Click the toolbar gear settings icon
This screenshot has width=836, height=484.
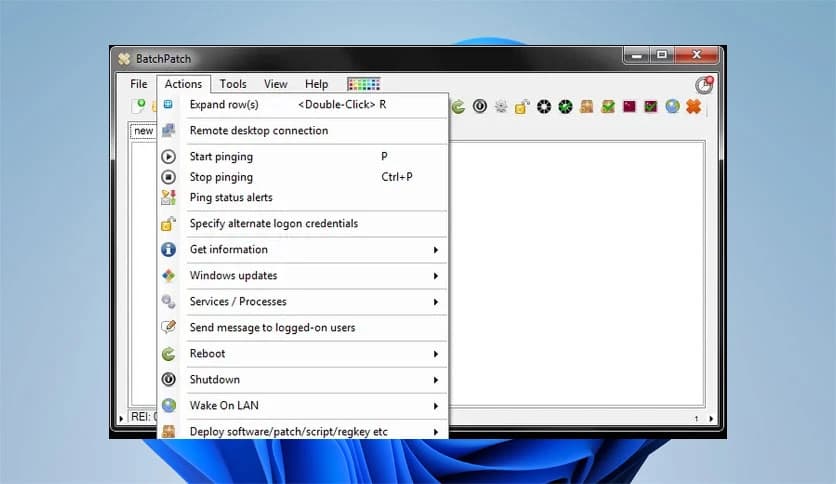[501, 106]
